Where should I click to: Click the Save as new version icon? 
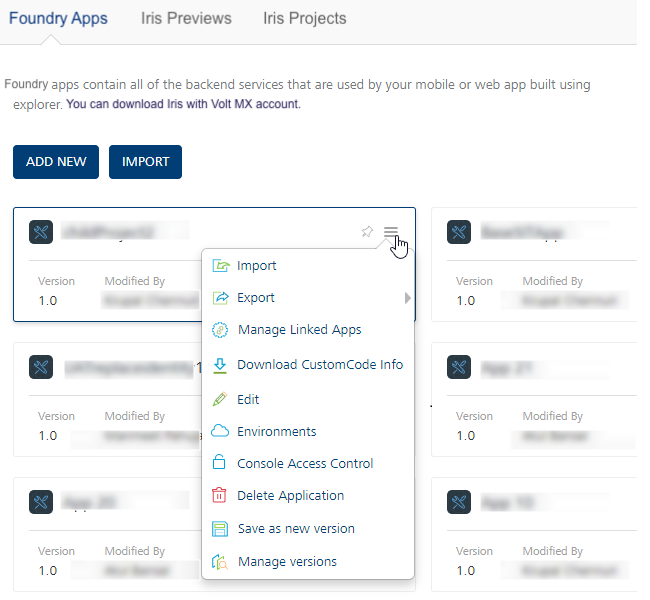coord(221,529)
